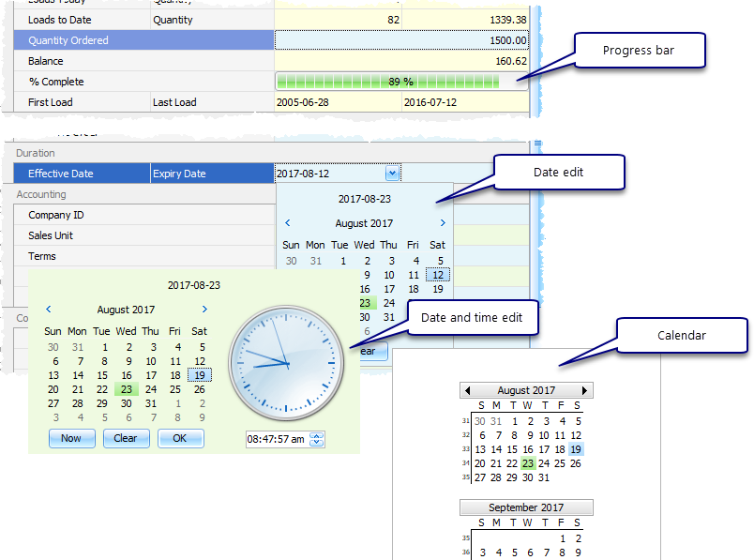754x560 pixels.
Task: Go to next month in date-time popup
Action: point(204,310)
